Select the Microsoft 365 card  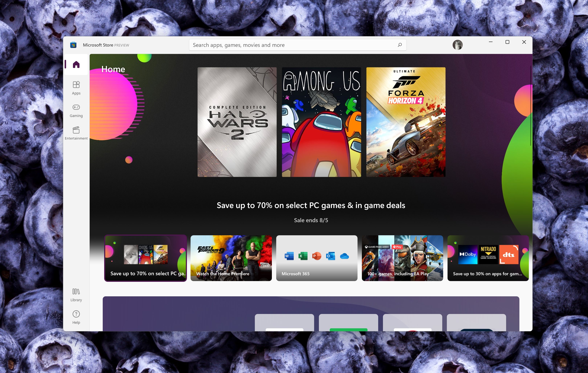click(x=317, y=258)
